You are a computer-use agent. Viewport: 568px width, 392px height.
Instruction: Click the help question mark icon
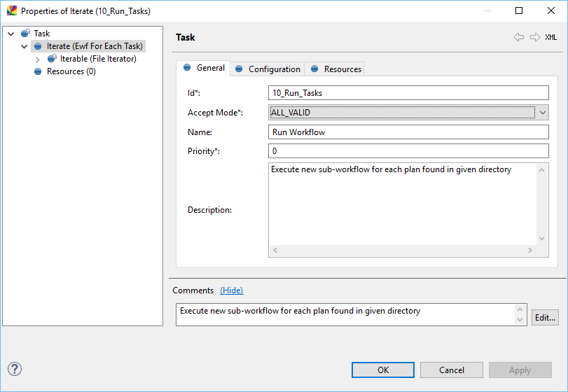[14, 369]
